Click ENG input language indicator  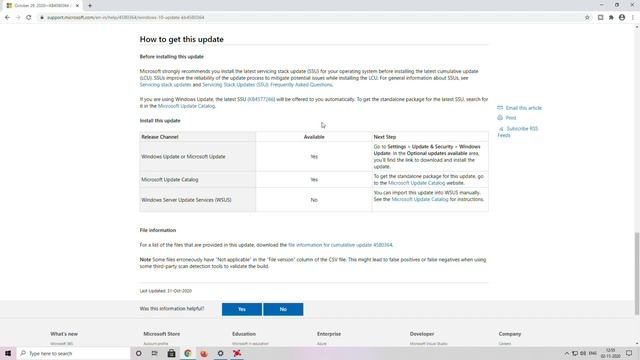click(x=593, y=353)
